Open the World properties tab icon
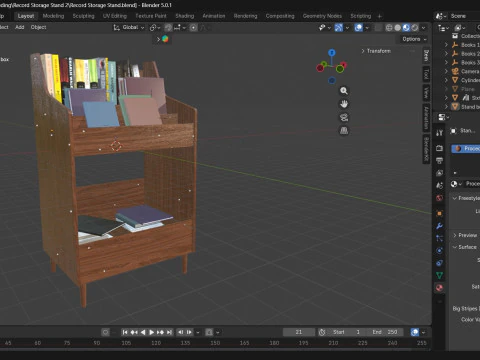Viewport: 480px width, 360px height. (x=439, y=198)
